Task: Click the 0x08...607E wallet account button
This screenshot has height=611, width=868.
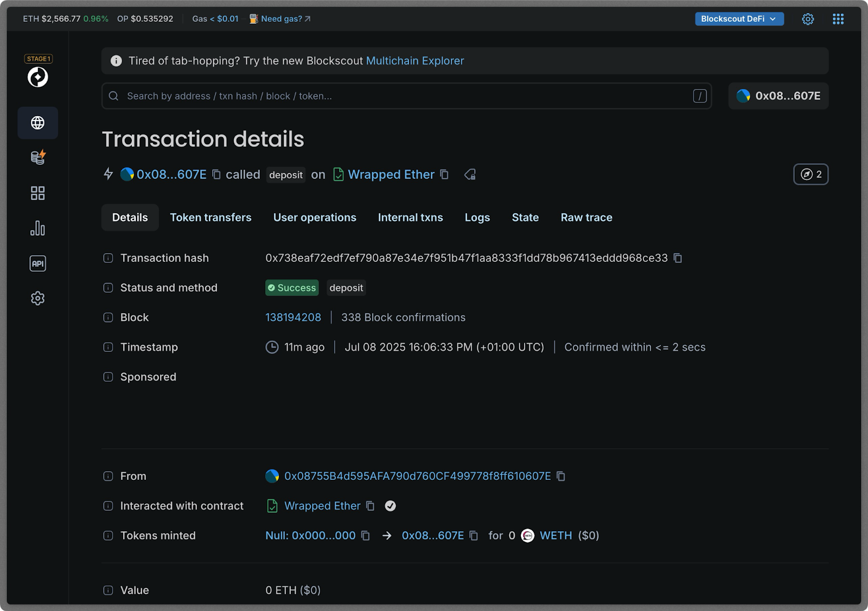Action: click(778, 96)
